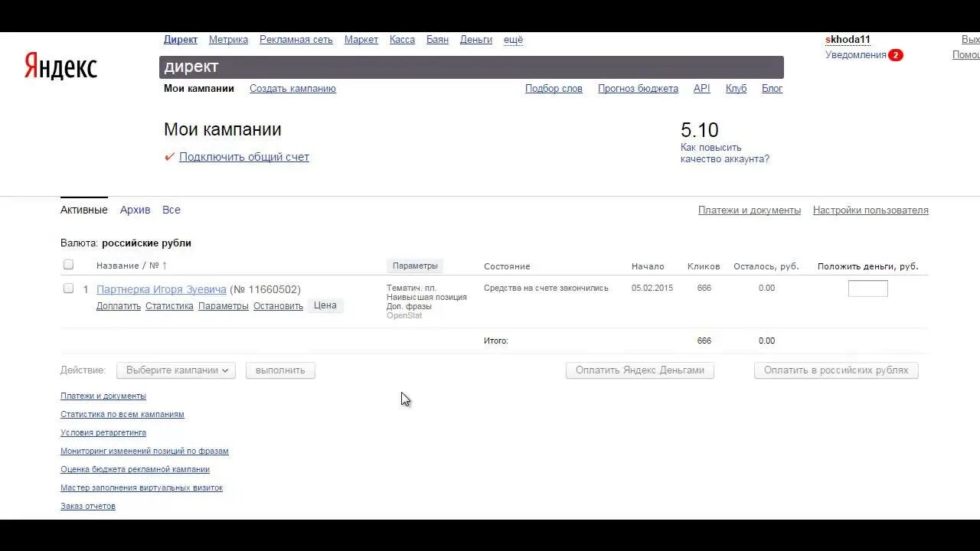This screenshot has width=980, height=551.
Task: Open Касса in top navigation
Action: click(x=402, y=40)
